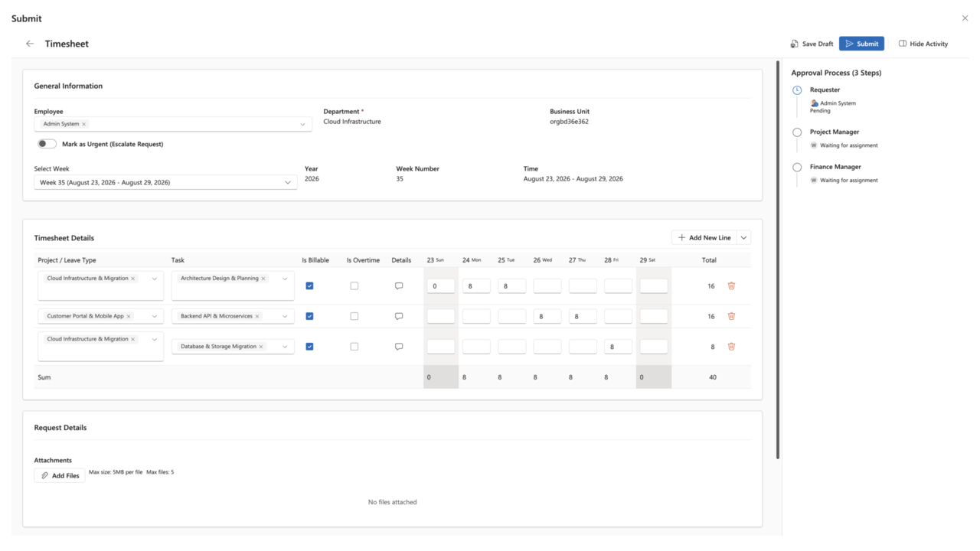Click Add New Line button
The height and width of the screenshot is (551, 980).
point(704,237)
